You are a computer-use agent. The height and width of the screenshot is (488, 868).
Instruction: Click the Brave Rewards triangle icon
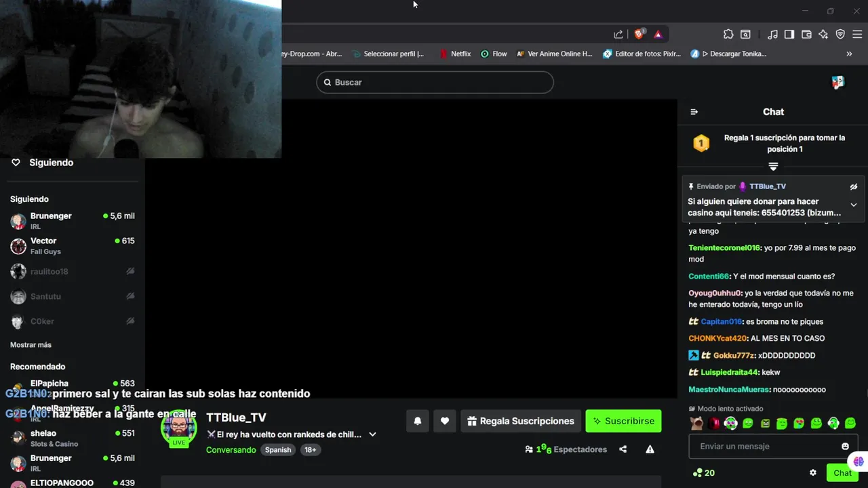(658, 34)
